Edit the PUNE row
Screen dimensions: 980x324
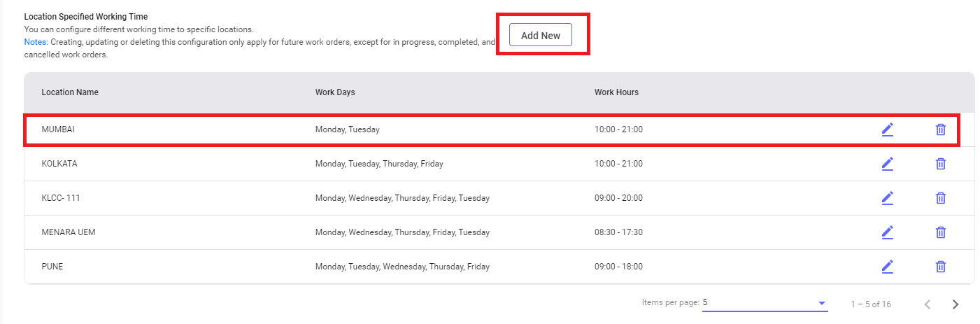tap(888, 267)
